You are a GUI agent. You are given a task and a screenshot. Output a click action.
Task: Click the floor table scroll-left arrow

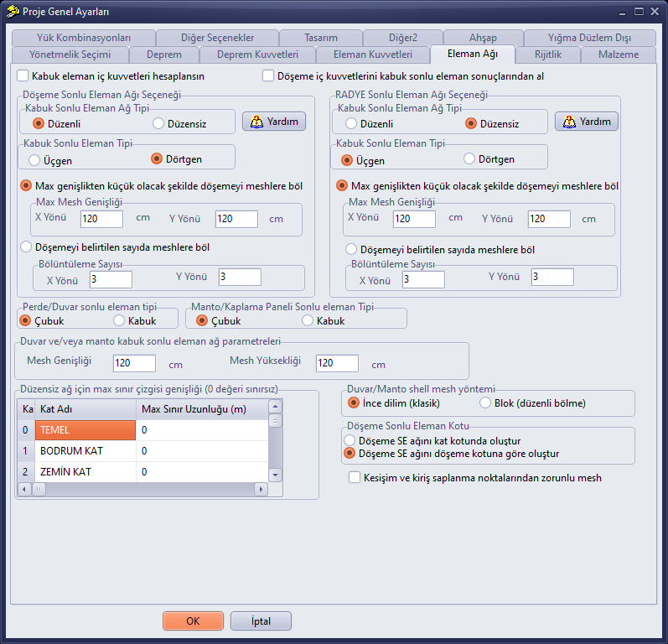[x=24, y=489]
